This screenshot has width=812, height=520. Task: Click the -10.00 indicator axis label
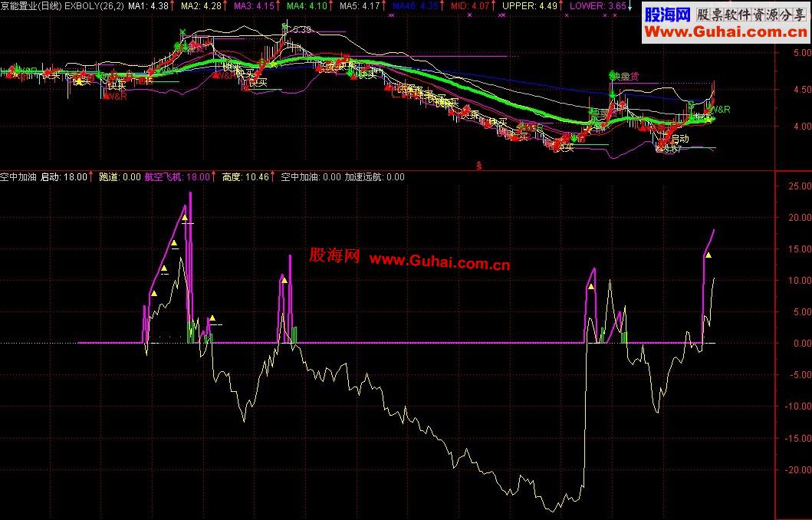(799, 406)
